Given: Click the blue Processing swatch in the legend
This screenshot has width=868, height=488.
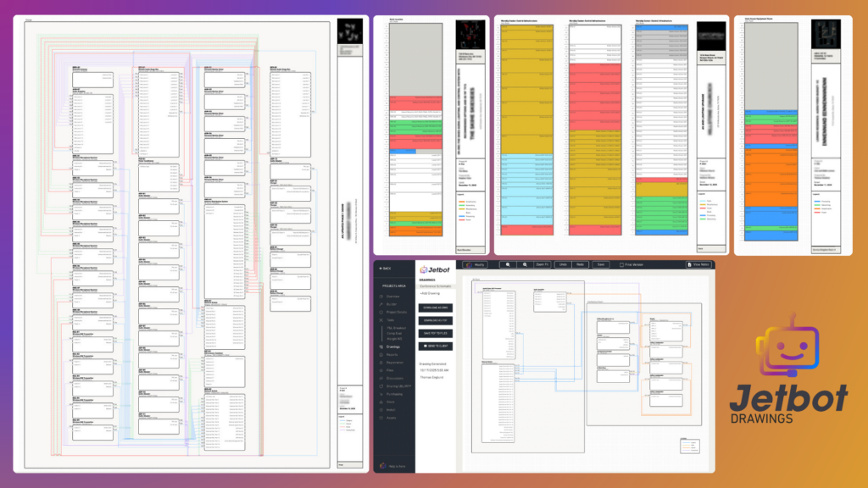Looking at the screenshot, I should pyautogui.click(x=687, y=442).
